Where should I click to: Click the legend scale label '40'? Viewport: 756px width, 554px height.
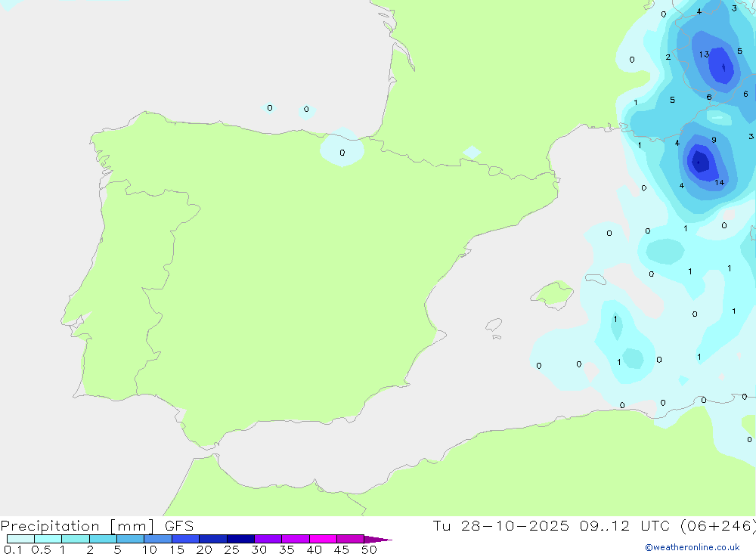coord(314,549)
